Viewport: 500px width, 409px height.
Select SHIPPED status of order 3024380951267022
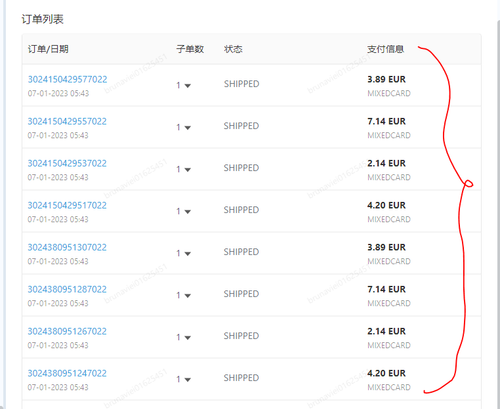(241, 336)
